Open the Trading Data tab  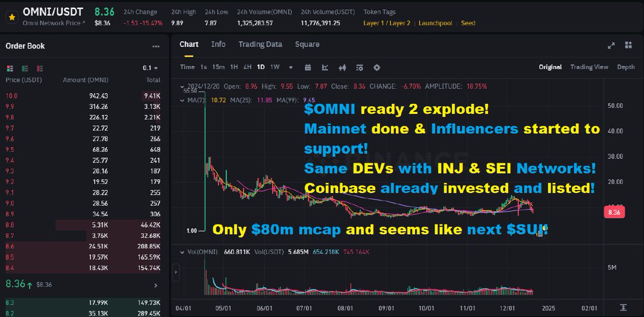point(260,45)
